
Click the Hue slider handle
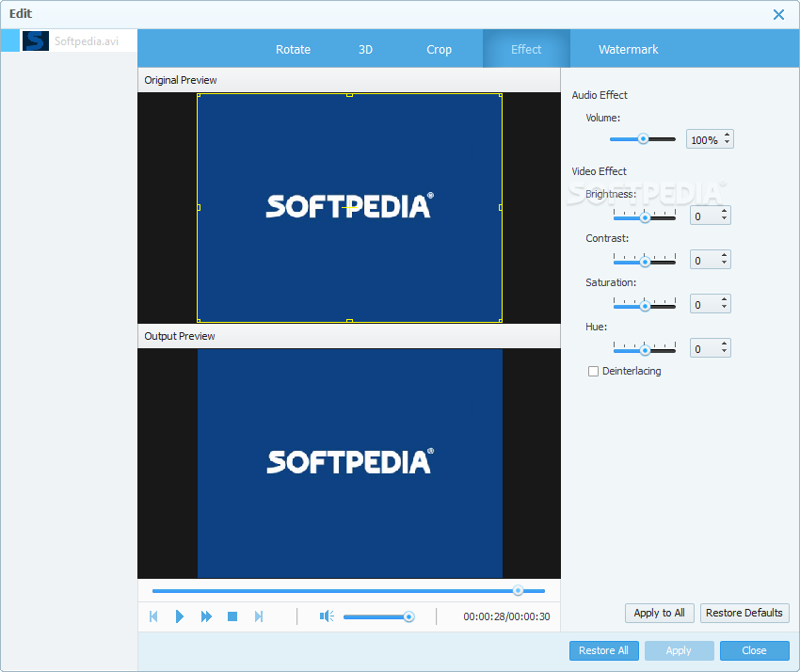click(645, 350)
